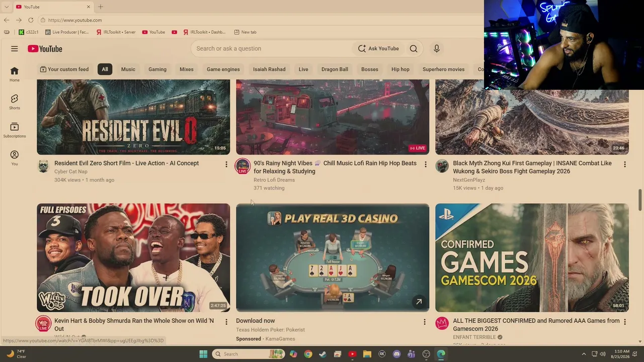Open Shorts from the sidebar

point(15,102)
